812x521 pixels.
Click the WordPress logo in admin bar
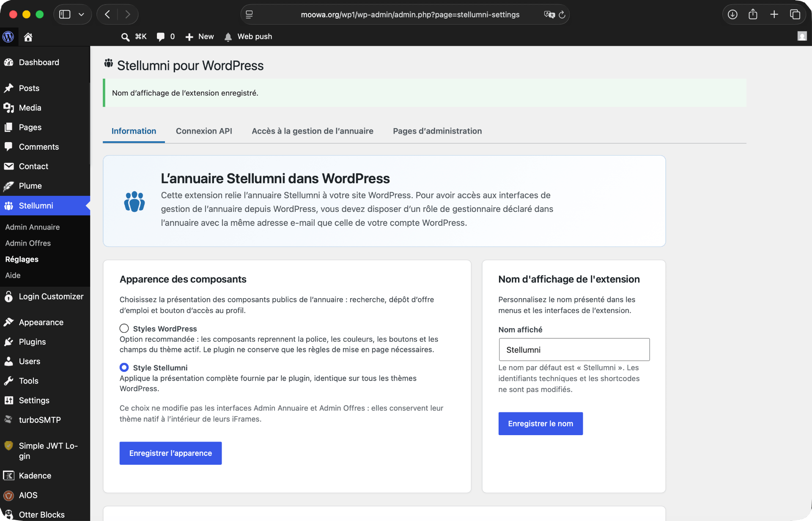tap(8, 37)
